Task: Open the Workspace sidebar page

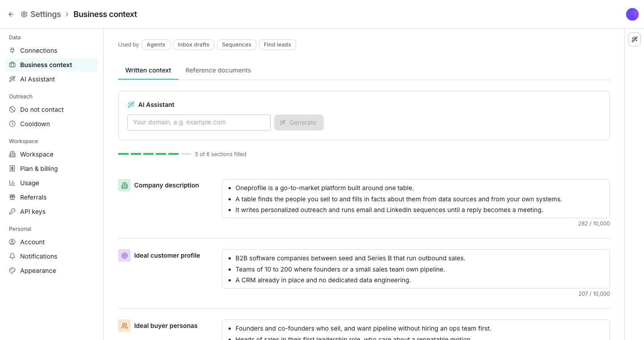Action: [51, 154]
